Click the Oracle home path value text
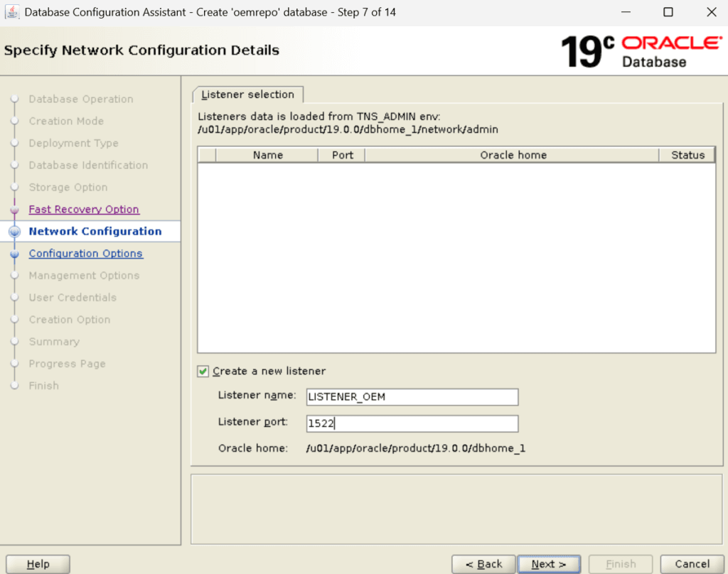Image resolution: width=728 pixels, height=574 pixels. pyautogui.click(x=416, y=448)
